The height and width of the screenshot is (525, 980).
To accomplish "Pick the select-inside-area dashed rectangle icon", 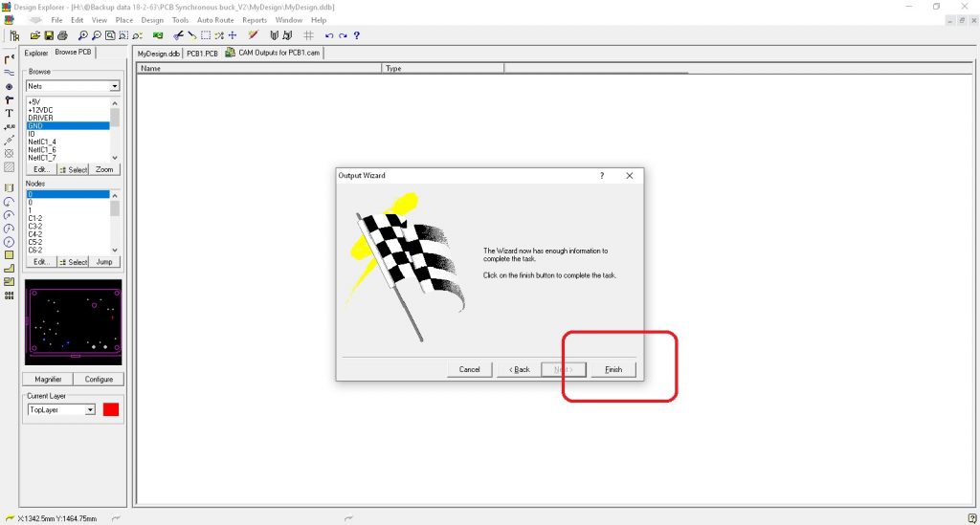I will (x=206, y=35).
